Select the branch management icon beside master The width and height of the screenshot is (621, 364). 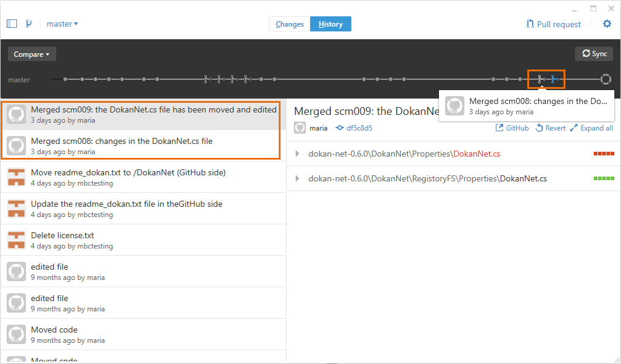point(28,23)
